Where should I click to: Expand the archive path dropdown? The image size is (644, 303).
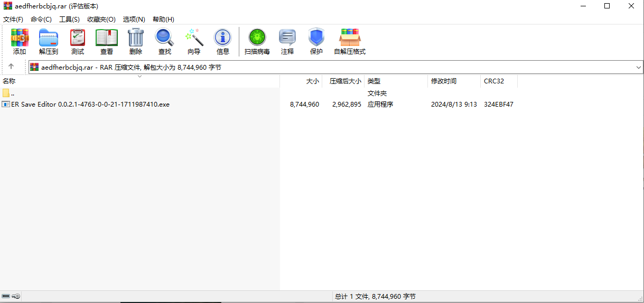(x=638, y=68)
